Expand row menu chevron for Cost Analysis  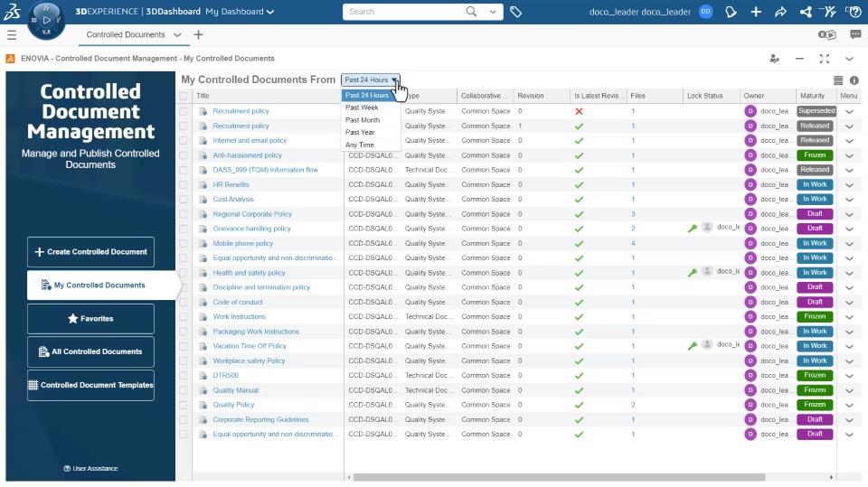(x=849, y=200)
